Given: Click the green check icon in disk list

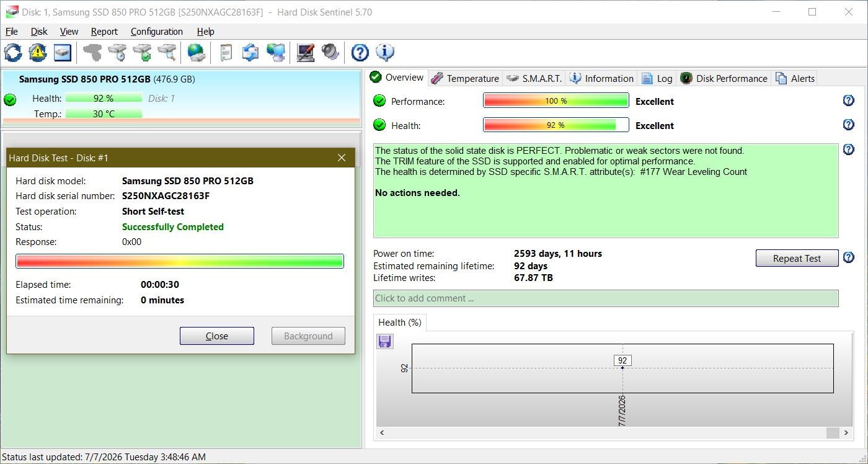Looking at the screenshot, I should 10,99.
